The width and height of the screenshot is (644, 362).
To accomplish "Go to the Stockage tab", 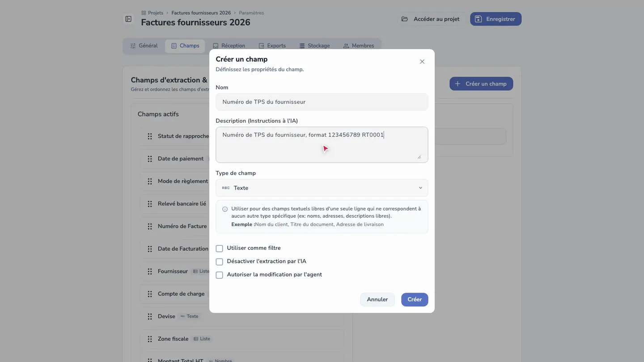I will (x=314, y=46).
